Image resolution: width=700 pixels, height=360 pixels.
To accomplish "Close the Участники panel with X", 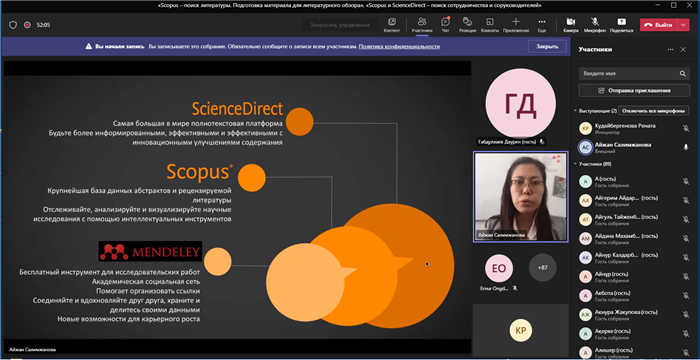I will [683, 50].
